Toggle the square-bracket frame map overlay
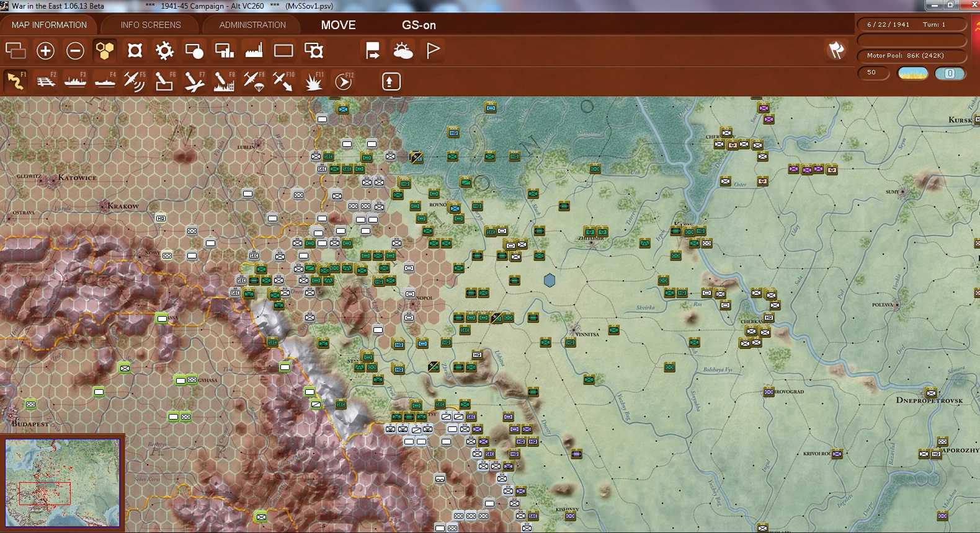 coord(135,50)
